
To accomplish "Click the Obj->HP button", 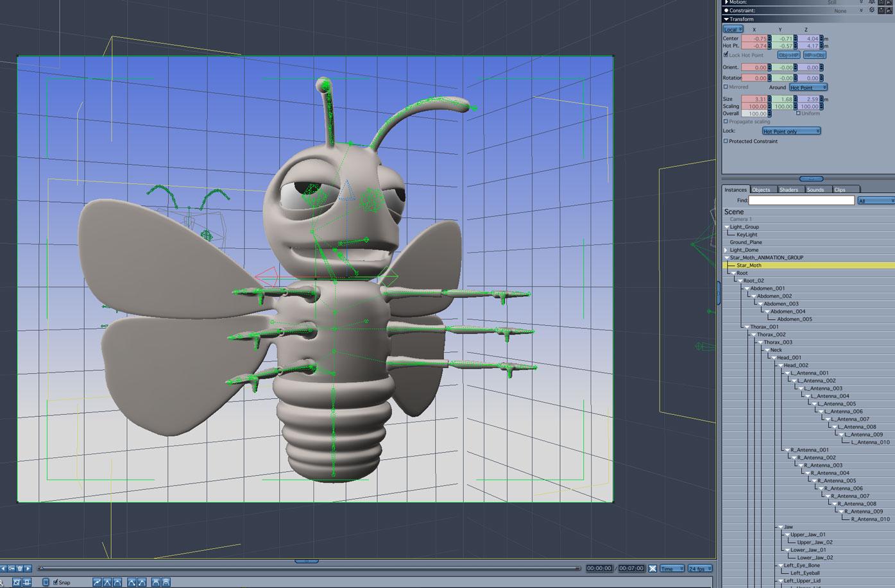I will point(789,55).
